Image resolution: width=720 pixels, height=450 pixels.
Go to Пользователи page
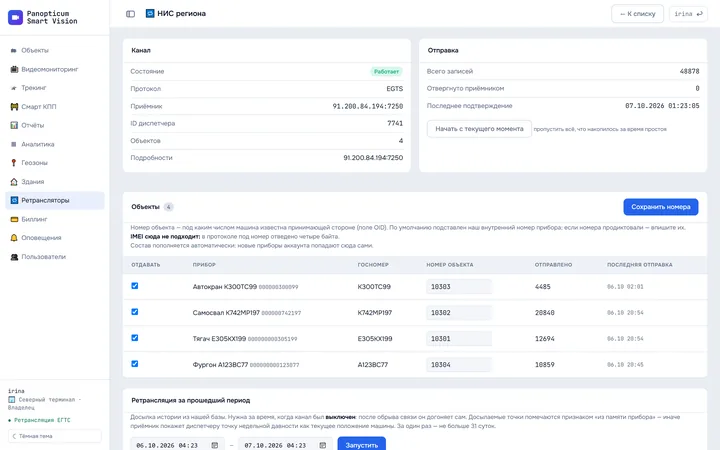pyautogui.click(x=55, y=257)
